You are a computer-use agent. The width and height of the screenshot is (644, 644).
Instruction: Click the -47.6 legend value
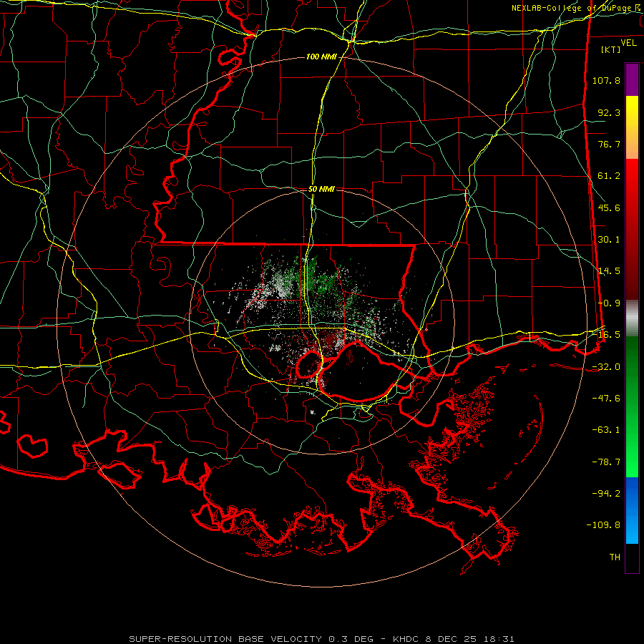coord(606,399)
